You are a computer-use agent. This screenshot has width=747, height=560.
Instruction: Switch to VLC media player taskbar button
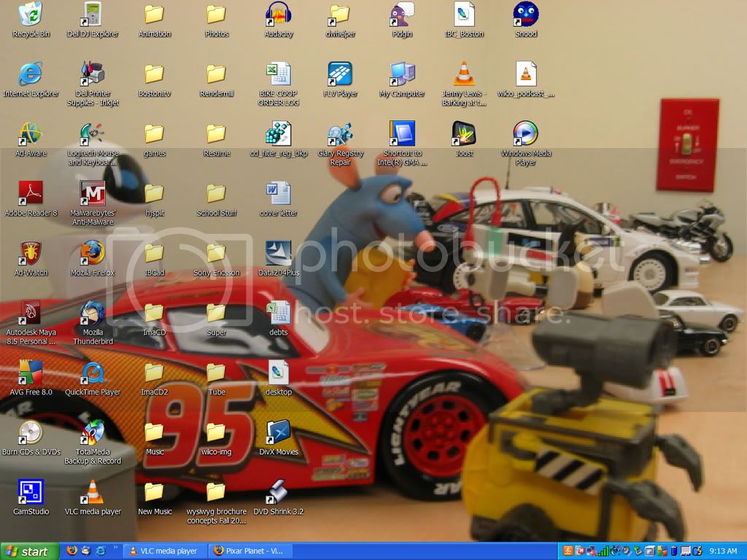click(x=163, y=551)
